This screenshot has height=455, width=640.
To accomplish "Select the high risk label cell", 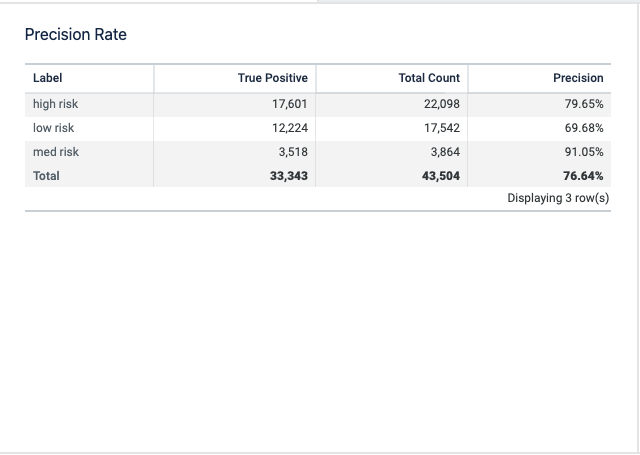I will 55,104.
